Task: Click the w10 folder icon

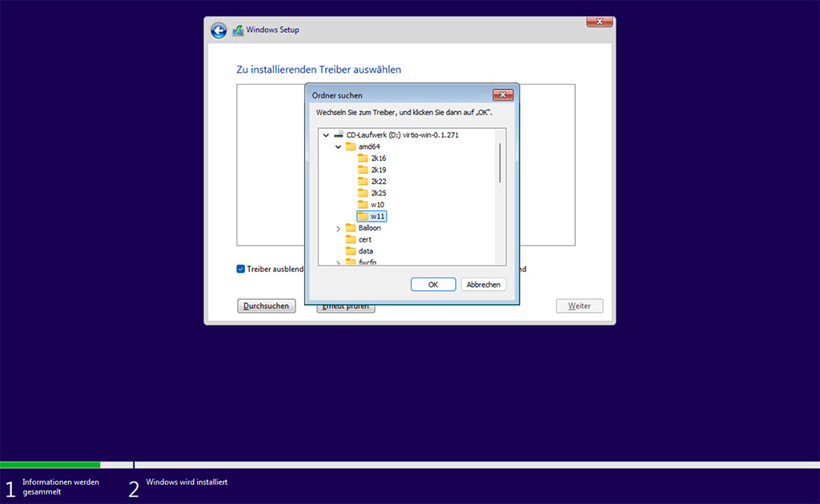Action: (363, 204)
